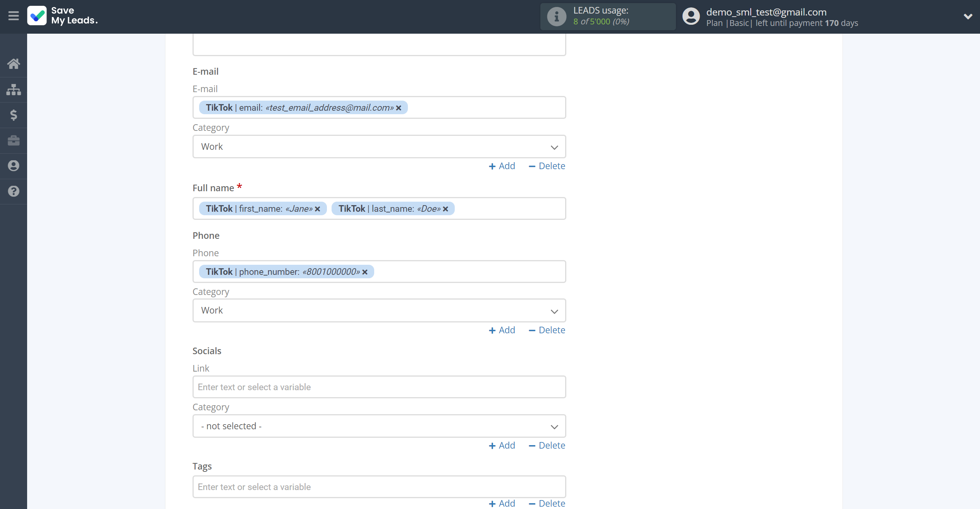The width and height of the screenshot is (980, 509).
Task: Click the hamburger menu icon
Action: click(14, 15)
